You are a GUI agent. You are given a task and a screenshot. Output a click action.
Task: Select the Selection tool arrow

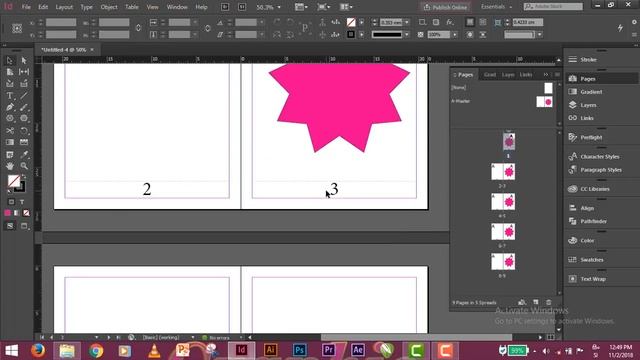click(x=10, y=60)
